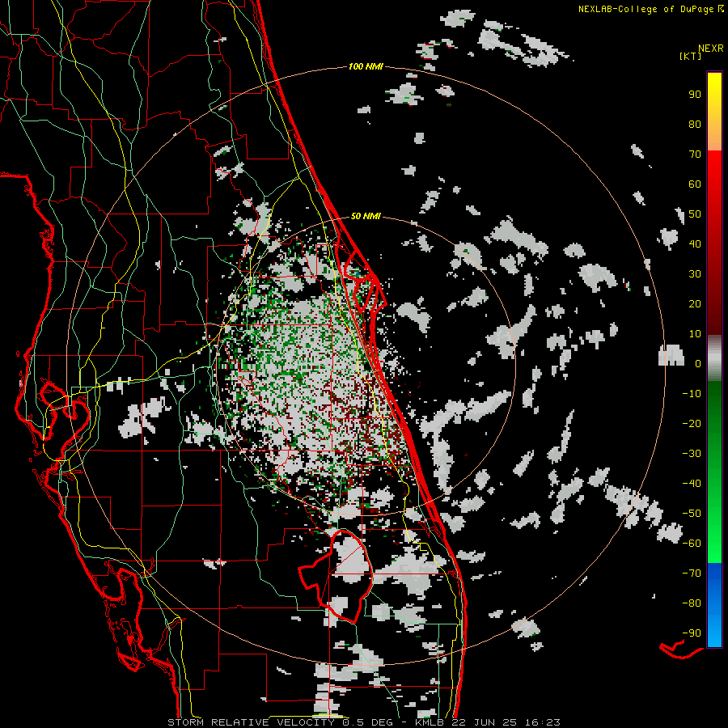Click the NEXR label above color scale
728x728 pixels.
(x=711, y=49)
